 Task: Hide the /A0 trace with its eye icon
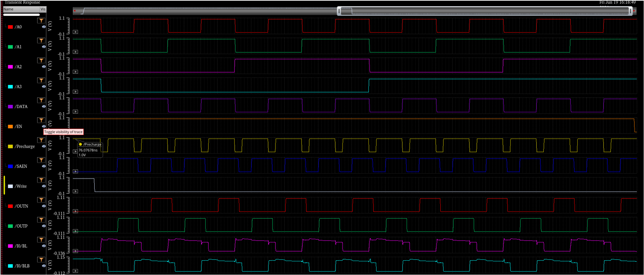pyautogui.click(x=44, y=27)
